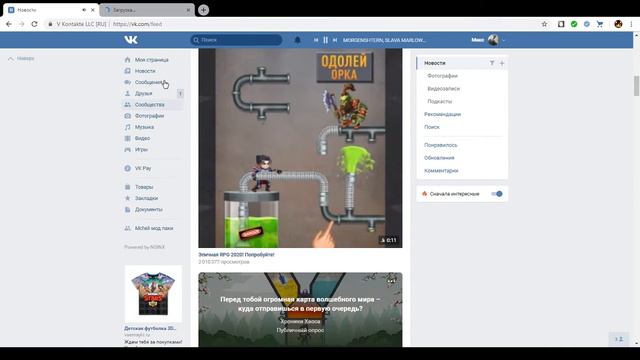640x360 pixels.
Task: Open Игры in left sidebar
Action: 141,149
